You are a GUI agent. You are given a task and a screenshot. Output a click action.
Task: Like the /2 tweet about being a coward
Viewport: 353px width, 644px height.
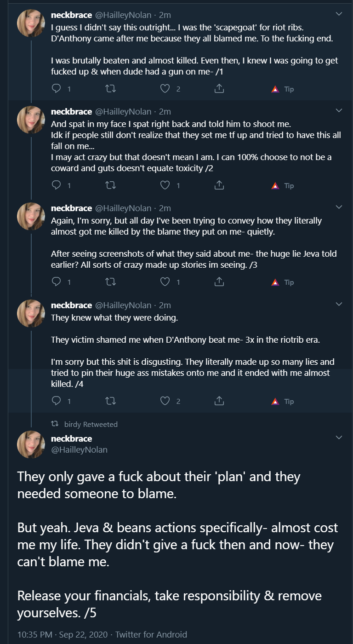(x=165, y=185)
